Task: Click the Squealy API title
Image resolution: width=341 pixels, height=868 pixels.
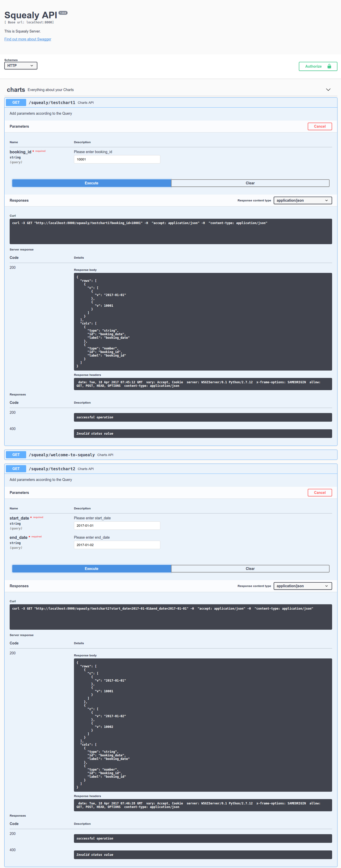Action: tap(31, 15)
